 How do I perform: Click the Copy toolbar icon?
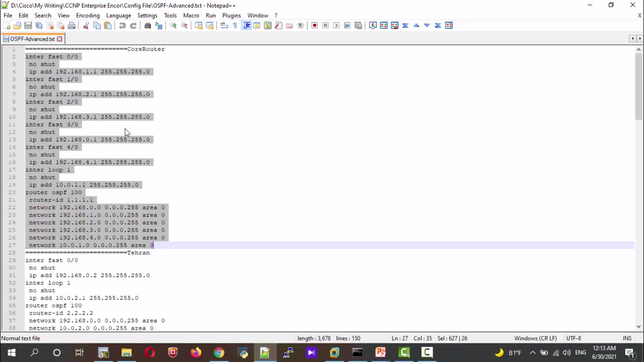coord(97,26)
